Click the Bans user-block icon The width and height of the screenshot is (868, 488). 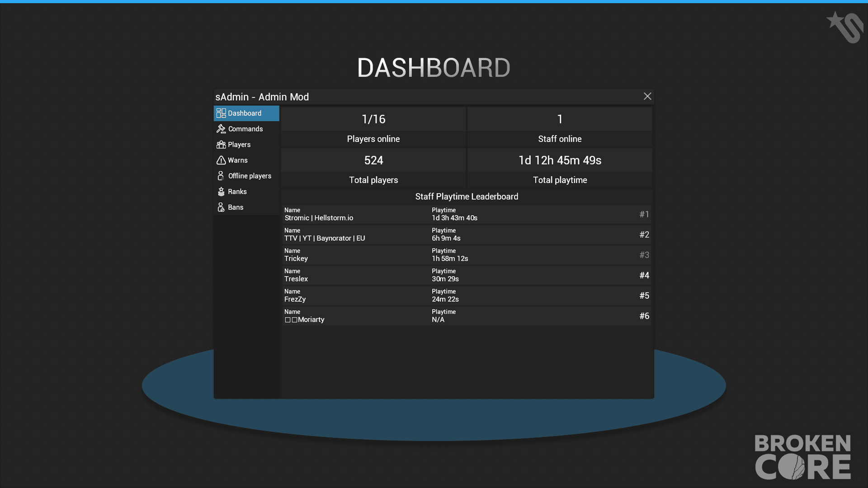click(221, 207)
